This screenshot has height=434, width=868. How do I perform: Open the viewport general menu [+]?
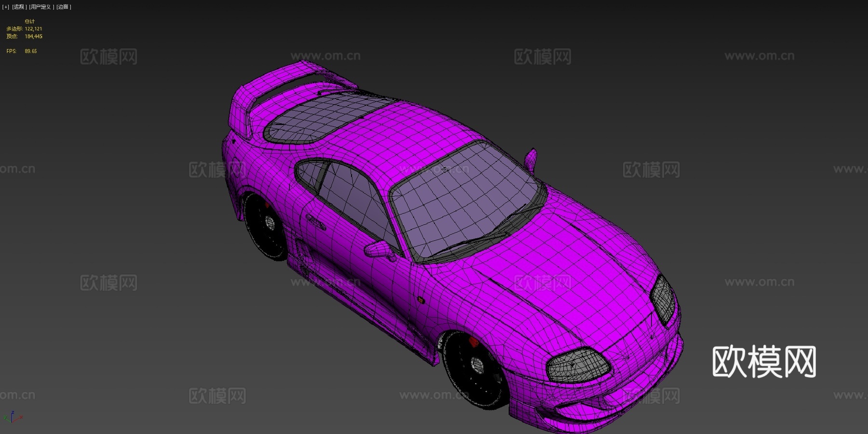point(5,6)
